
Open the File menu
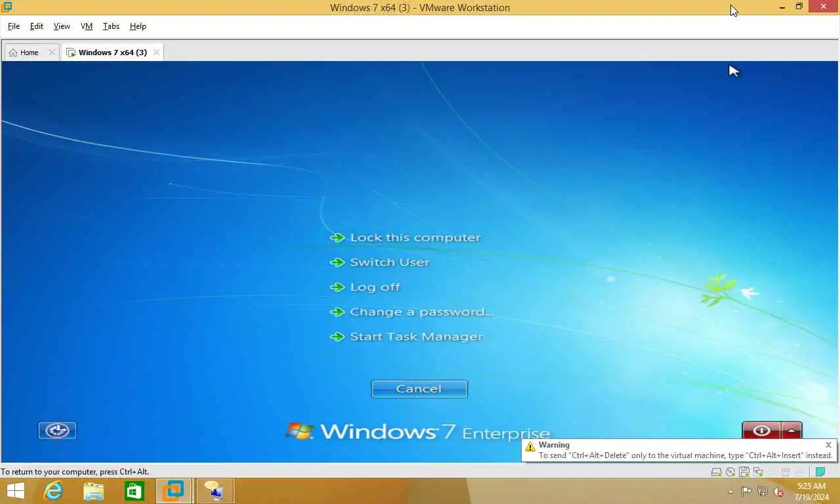14,26
